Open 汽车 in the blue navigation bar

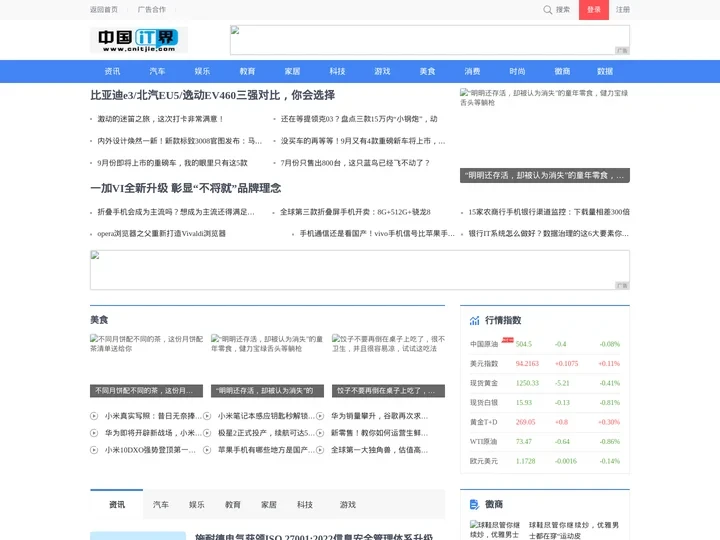coord(158,71)
